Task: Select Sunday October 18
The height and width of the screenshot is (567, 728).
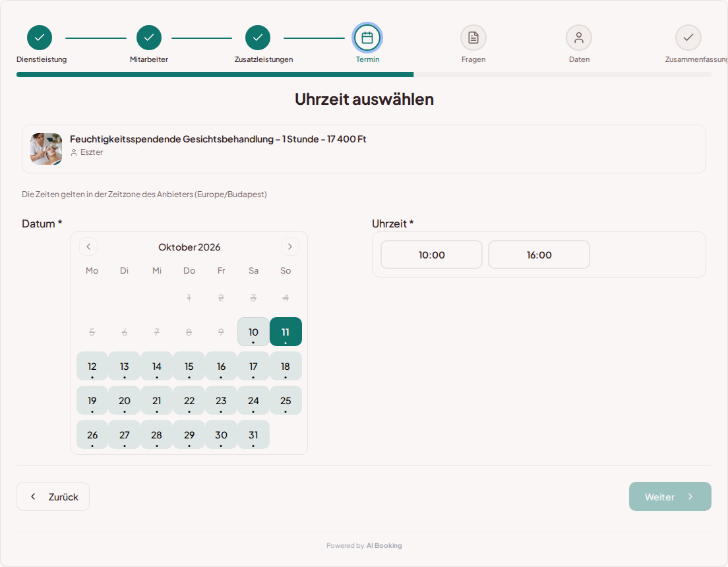Action: pos(286,366)
